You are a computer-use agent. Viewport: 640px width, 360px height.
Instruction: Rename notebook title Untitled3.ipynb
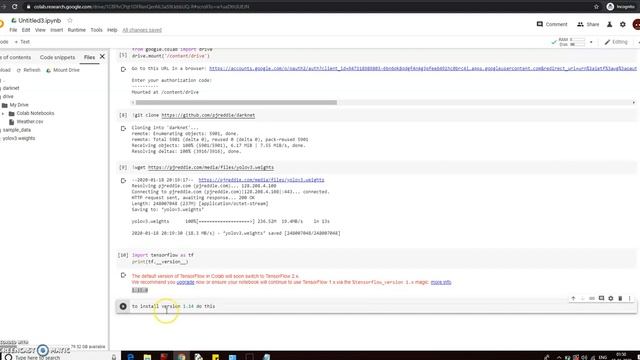point(40,20)
